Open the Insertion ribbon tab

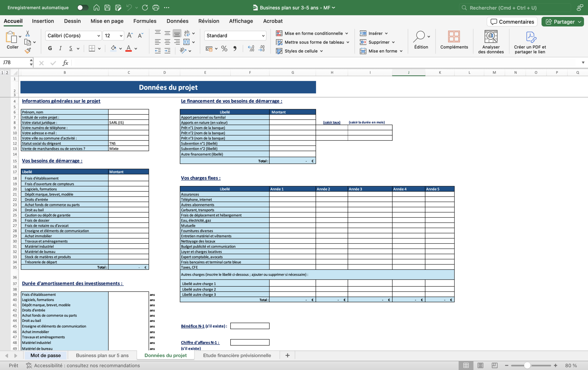point(43,21)
